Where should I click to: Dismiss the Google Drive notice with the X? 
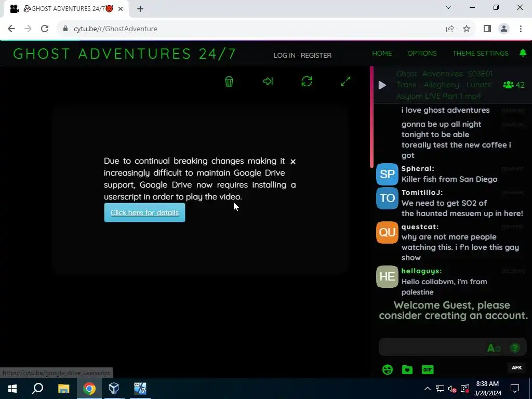[x=293, y=162]
